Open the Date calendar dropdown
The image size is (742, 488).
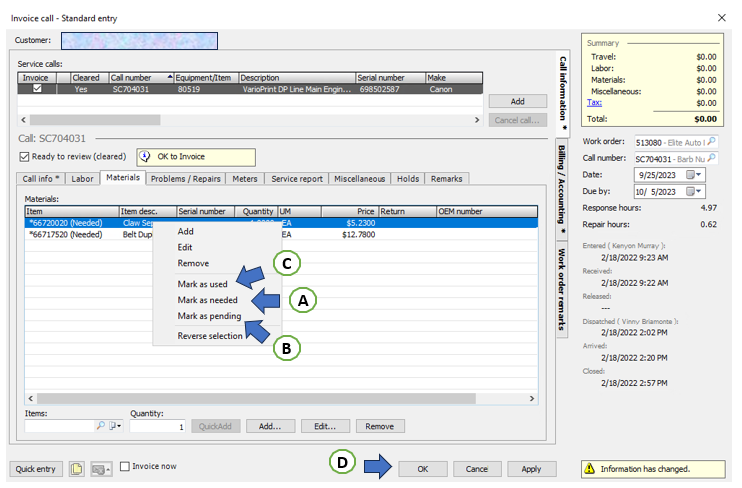pos(694,175)
